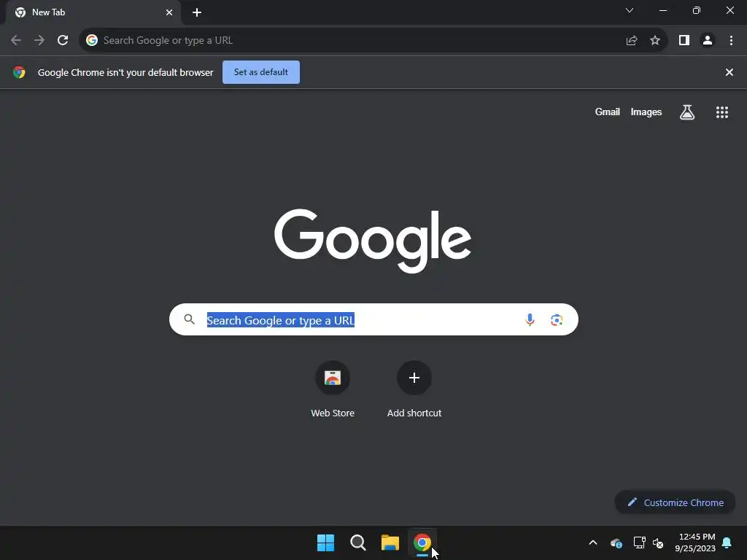
Task: Click Add shortcut button
Action: tap(414, 390)
